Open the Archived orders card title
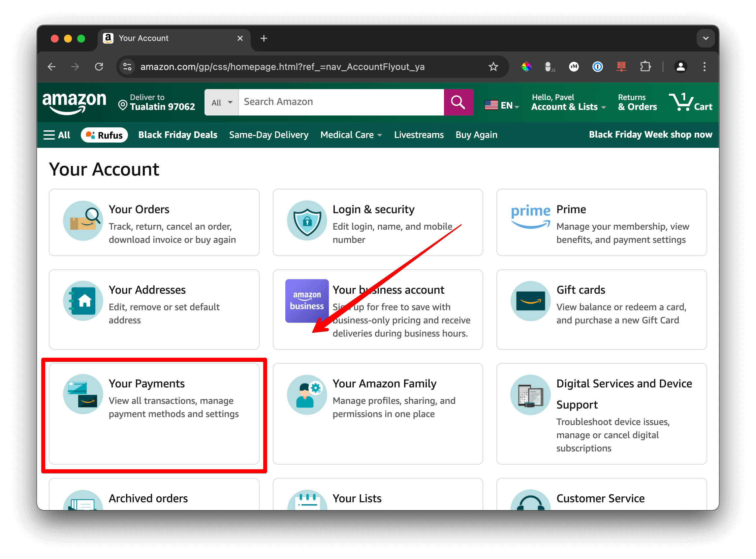This screenshot has width=756, height=559. tap(148, 498)
